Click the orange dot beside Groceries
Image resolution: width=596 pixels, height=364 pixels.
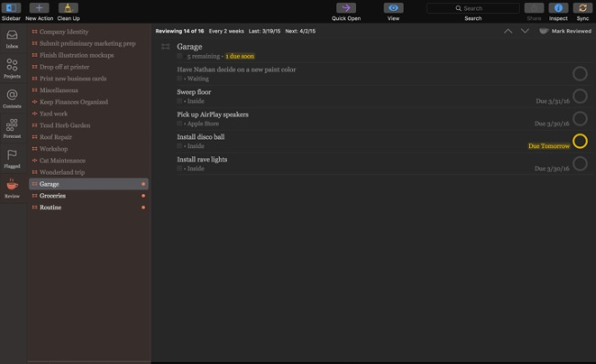click(x=144, y=196)
